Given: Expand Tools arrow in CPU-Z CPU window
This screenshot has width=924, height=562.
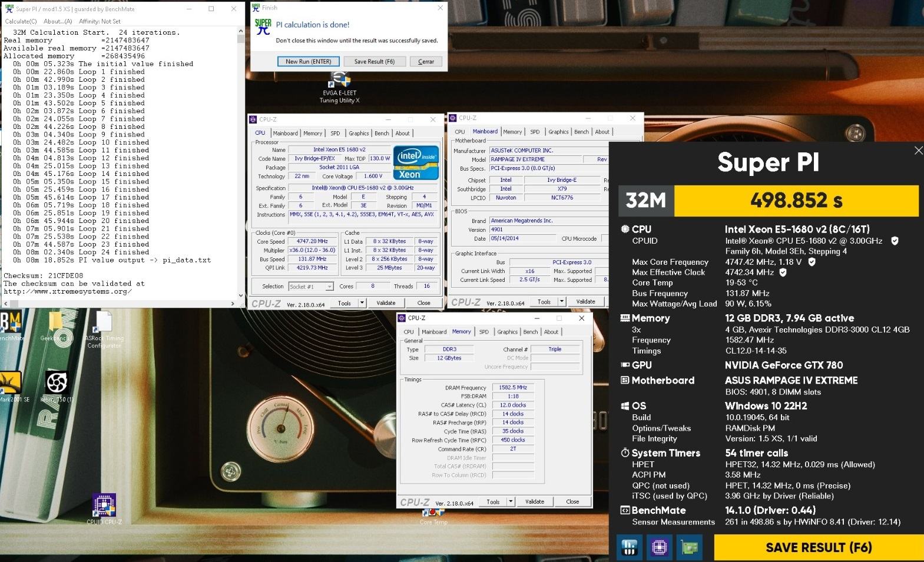Looking at the screenshot, I should point(362,303).
